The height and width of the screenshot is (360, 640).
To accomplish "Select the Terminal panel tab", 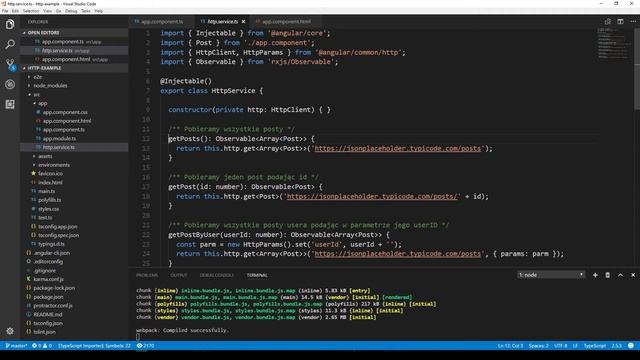I will pyautogui.click(x=257, y=275).
